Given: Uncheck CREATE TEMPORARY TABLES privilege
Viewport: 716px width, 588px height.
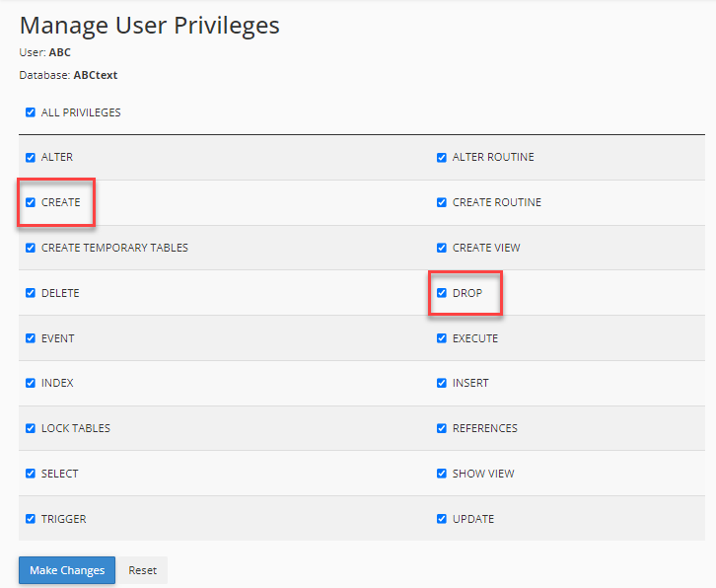Looking at the screenshot, I should 31,248.
